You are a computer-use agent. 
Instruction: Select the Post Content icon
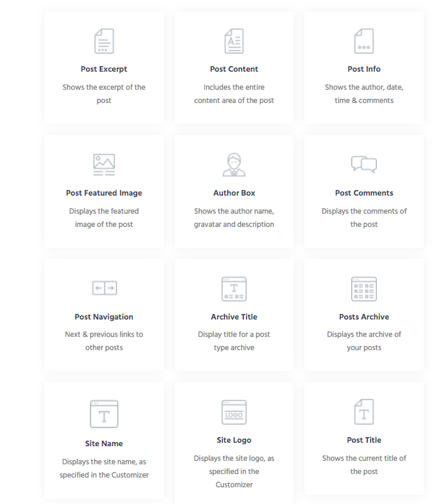[234, 41]
